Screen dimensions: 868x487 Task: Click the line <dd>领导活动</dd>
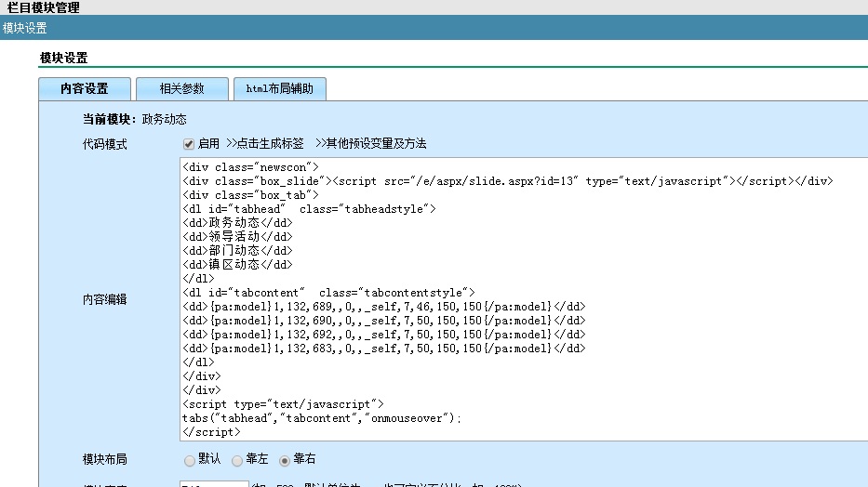237,237
